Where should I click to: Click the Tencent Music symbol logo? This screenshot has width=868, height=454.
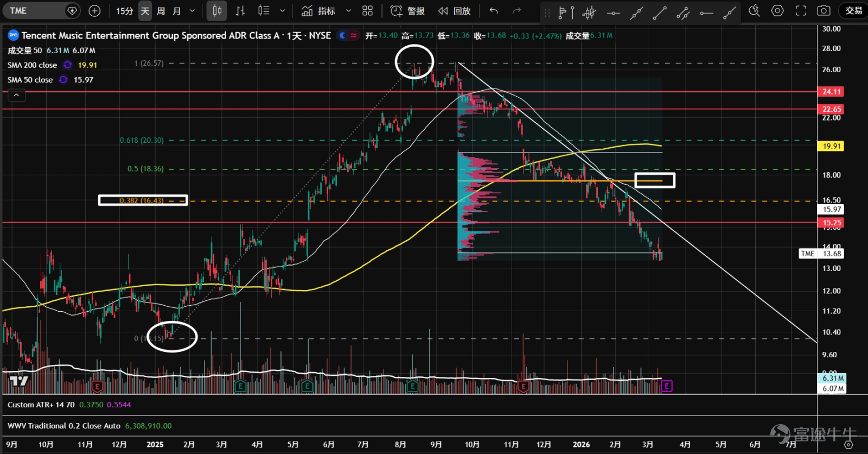point(13,35)
